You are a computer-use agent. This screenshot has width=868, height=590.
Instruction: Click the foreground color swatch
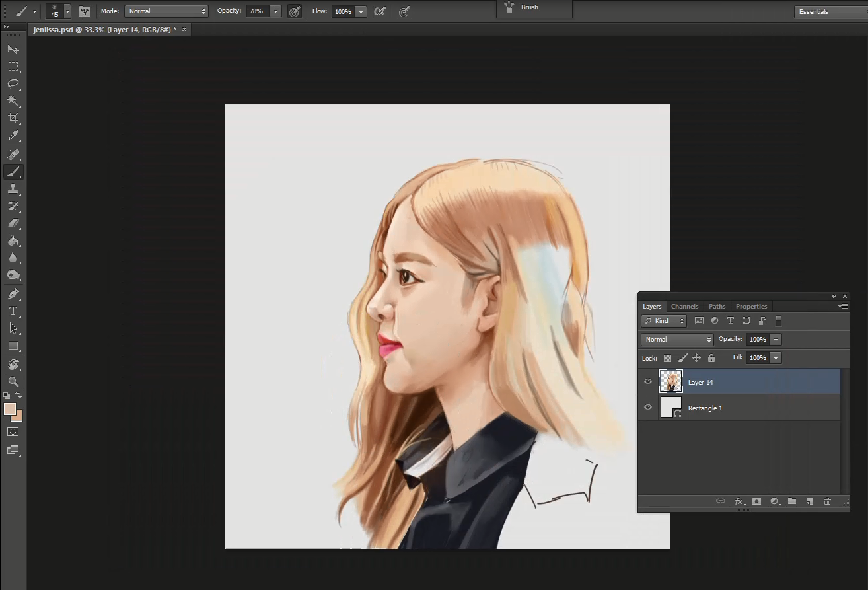9,409
